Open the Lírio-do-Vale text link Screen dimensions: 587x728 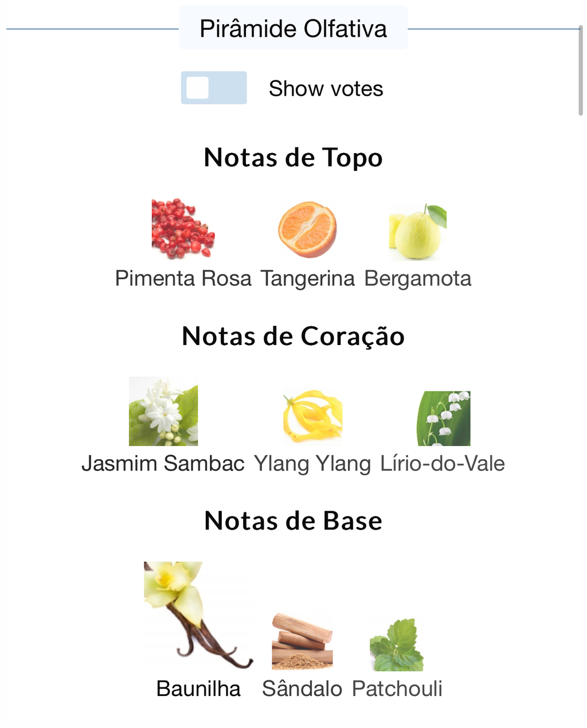click(443, 463)
